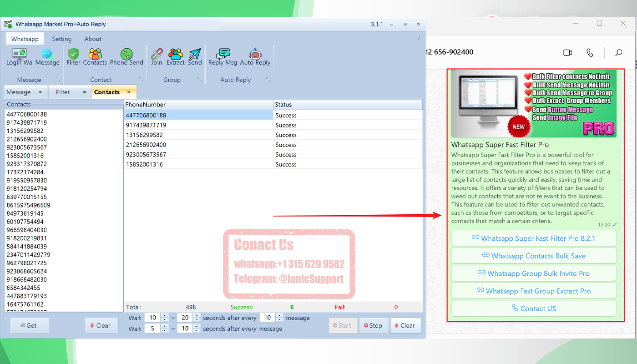Open the Group section dialog launcher
This screenshot has height=364, width=637.
[x=200, y=80]
